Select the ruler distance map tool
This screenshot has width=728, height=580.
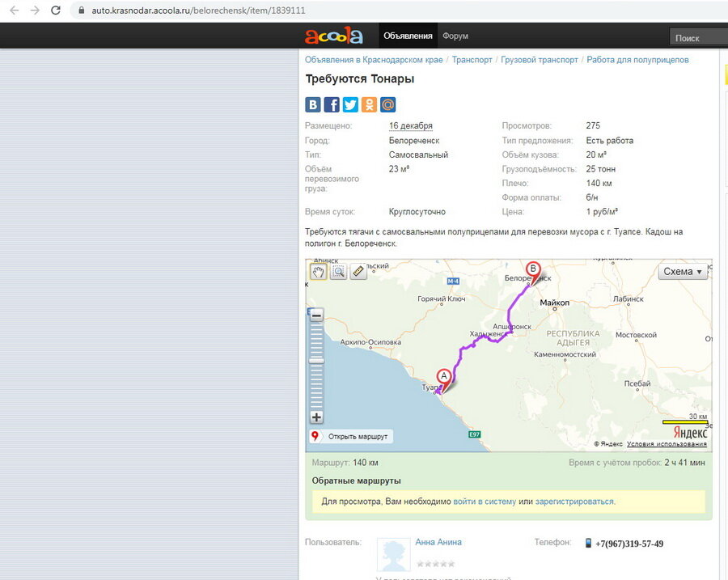(358, 271)
